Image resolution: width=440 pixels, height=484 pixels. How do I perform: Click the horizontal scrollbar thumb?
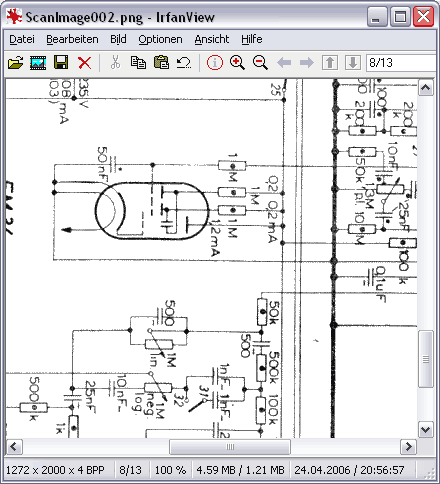pos(230,447)
